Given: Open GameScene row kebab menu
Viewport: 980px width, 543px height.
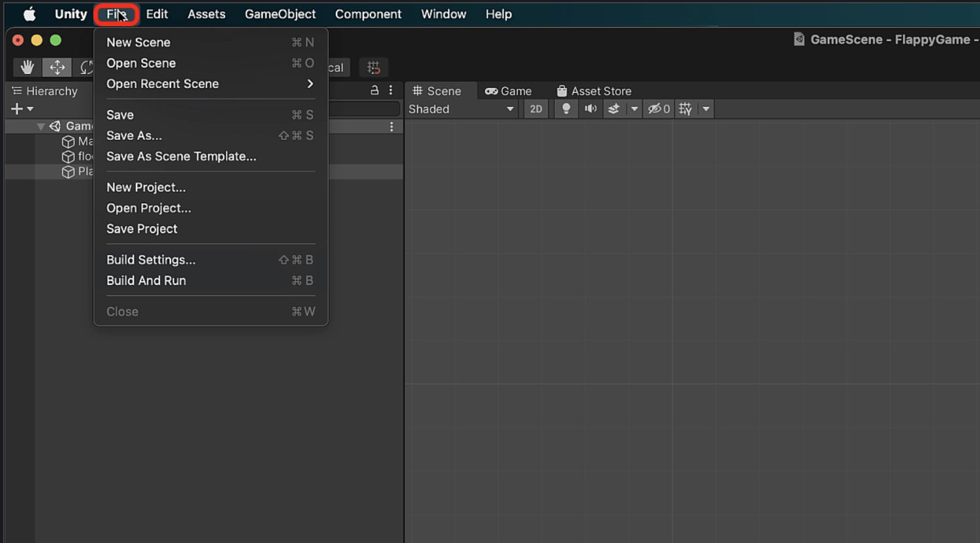Looking at the screenshot, I should [391, 127].
